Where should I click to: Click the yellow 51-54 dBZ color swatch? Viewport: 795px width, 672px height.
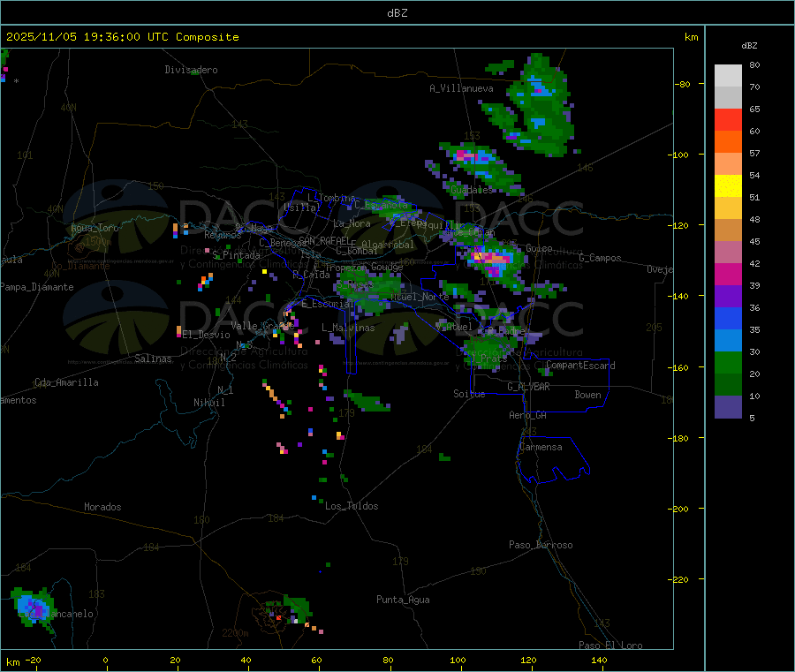728,186
